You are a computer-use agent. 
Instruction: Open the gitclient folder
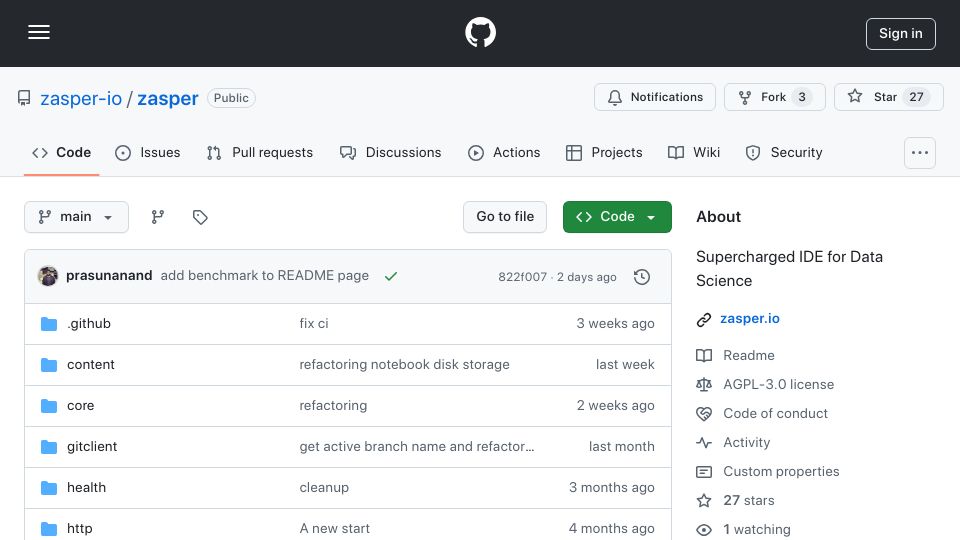tap(92, 446)
